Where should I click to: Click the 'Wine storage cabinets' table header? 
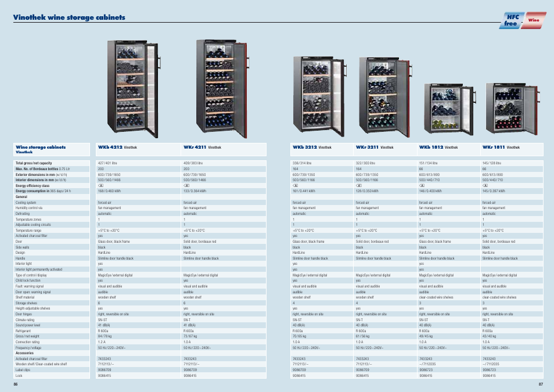41,148
